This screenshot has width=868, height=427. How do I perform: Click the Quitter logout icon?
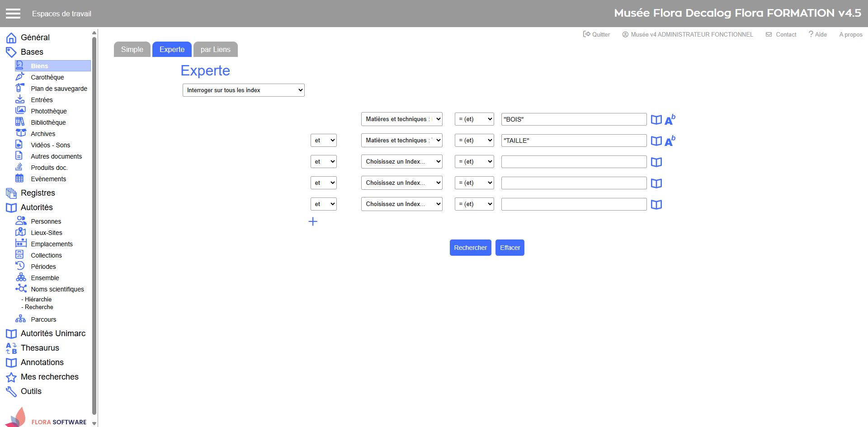[x=587, y=34]
